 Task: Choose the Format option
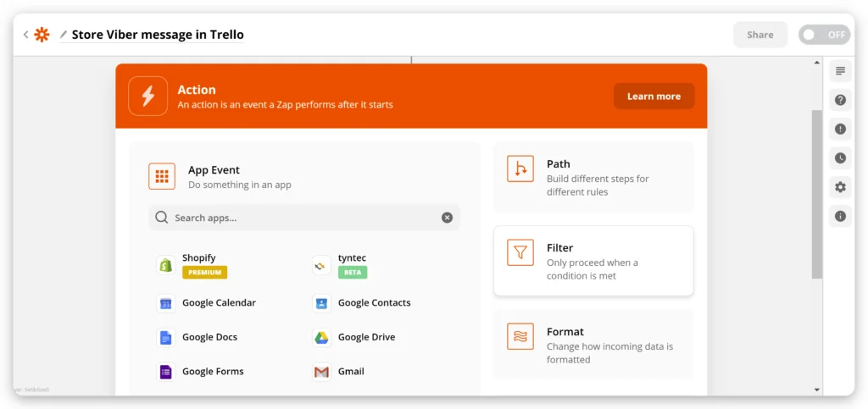click(593, 345)
